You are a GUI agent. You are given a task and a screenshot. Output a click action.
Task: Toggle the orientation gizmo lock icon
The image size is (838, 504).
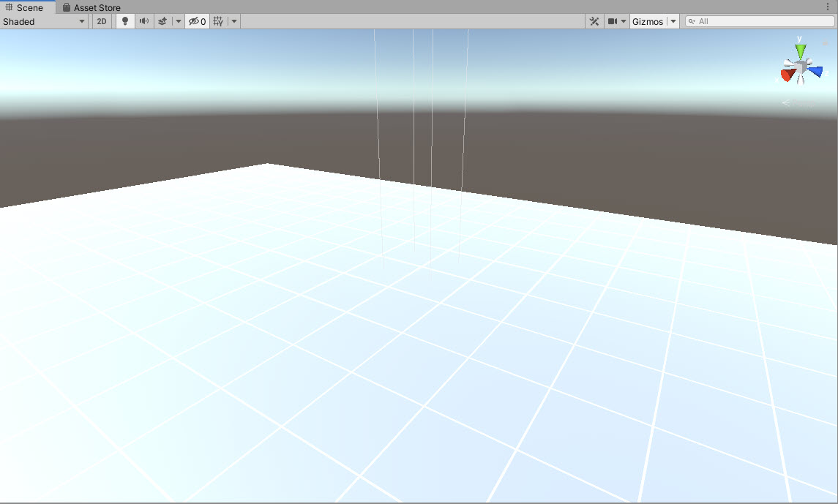click(x=825, y=42)
